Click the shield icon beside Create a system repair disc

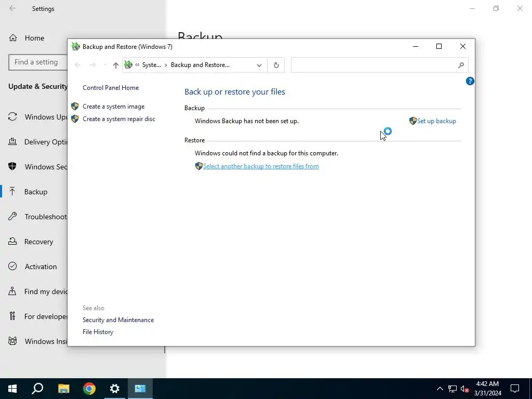click(75, 119)
